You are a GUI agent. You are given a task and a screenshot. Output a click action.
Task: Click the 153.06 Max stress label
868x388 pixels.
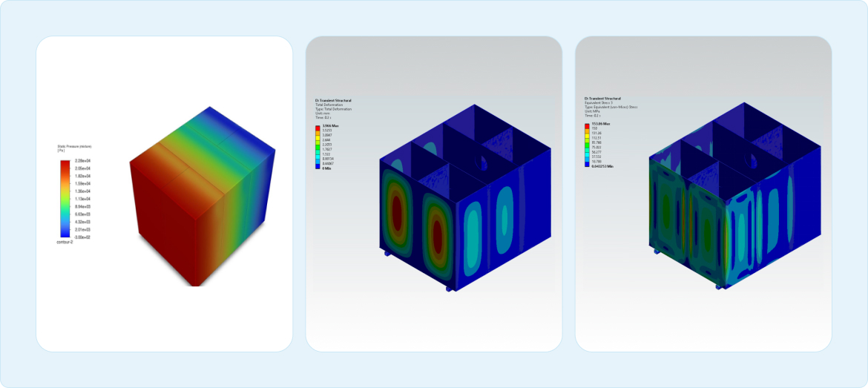(x=600, y=123)
